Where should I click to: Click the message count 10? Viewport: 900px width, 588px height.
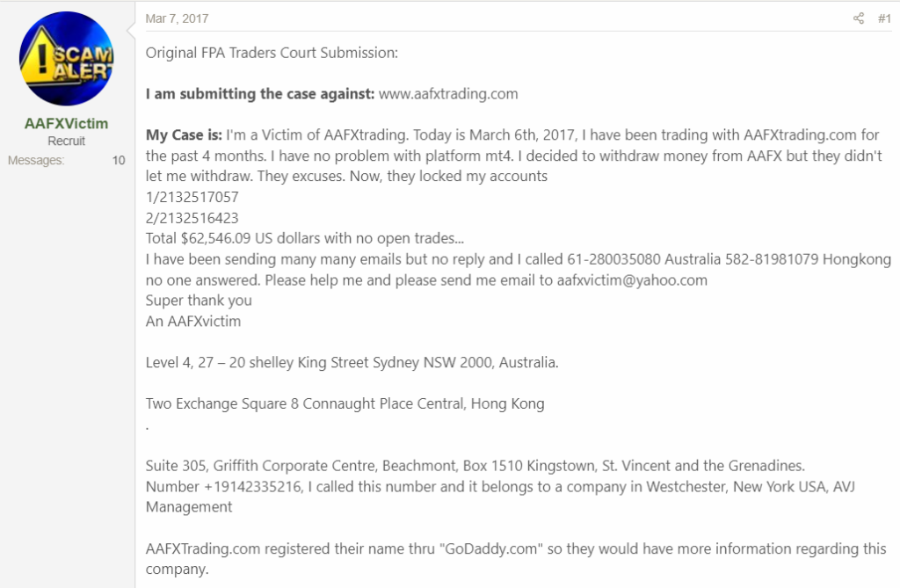click(x=119, y=160)
